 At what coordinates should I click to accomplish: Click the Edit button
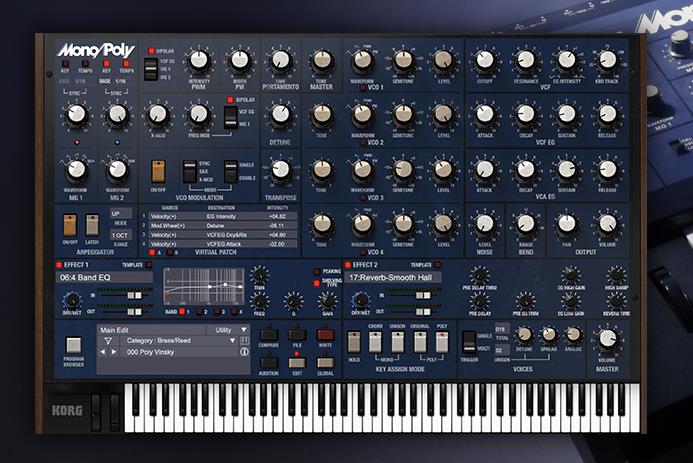297,363
